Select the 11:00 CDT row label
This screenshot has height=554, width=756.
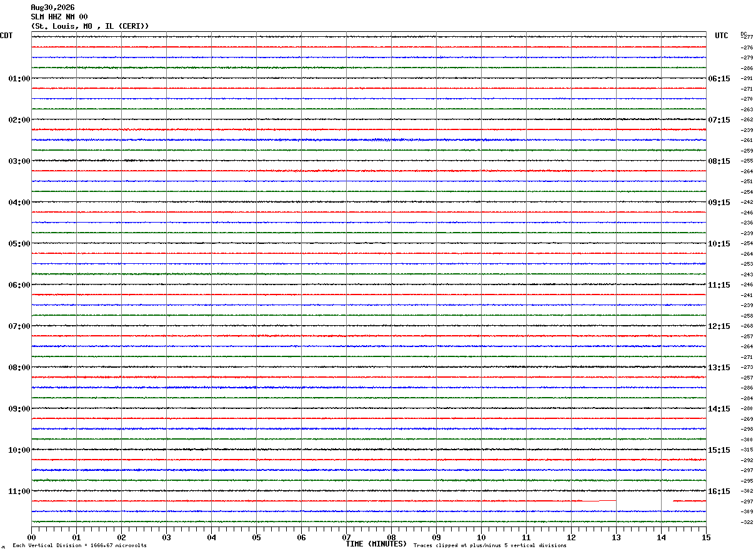pos(19,491)
